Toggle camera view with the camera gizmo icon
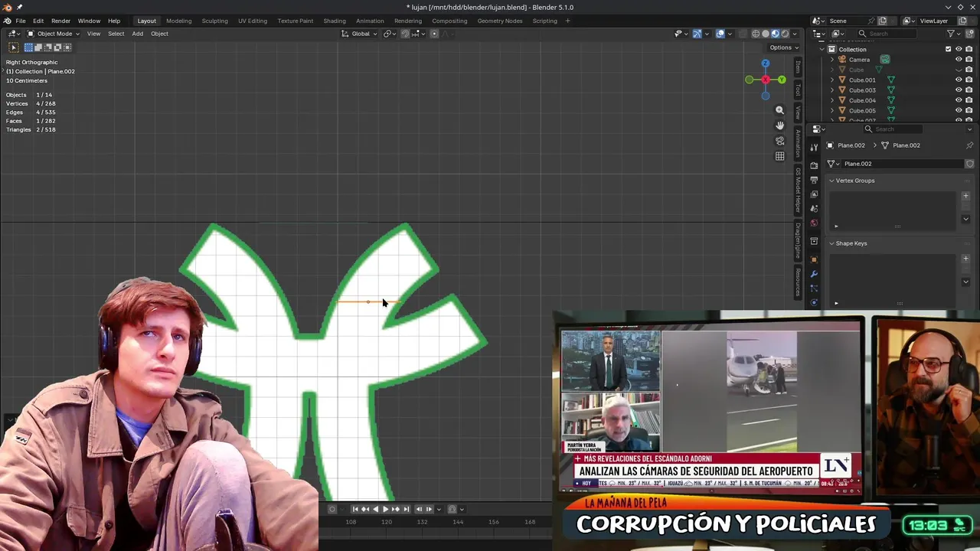The height and width of the screenshot is (551, 980). pos(779,141)
